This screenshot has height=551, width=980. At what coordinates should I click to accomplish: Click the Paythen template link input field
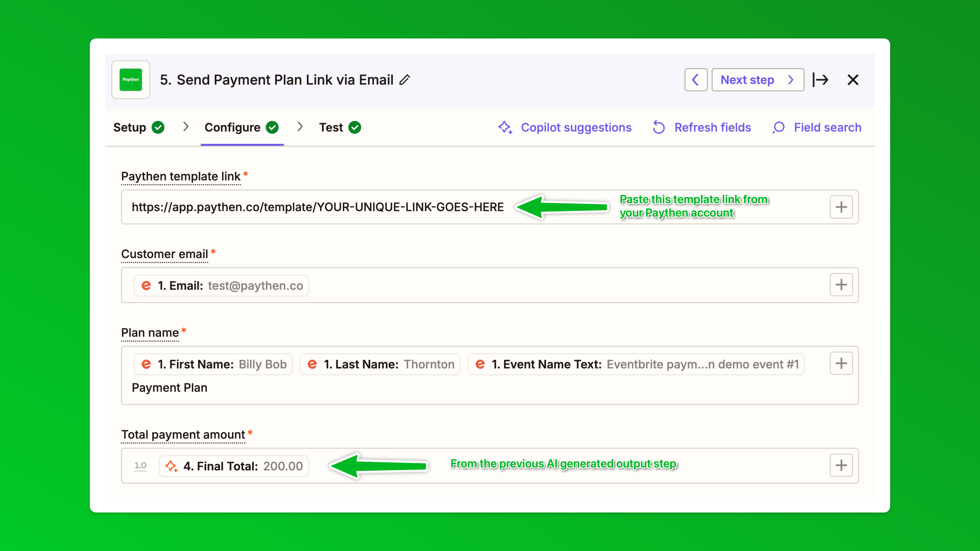[490, 207]
